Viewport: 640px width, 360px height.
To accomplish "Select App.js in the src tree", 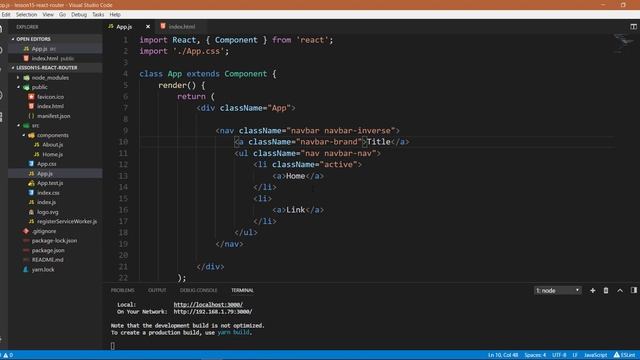I will click(45, 173).
